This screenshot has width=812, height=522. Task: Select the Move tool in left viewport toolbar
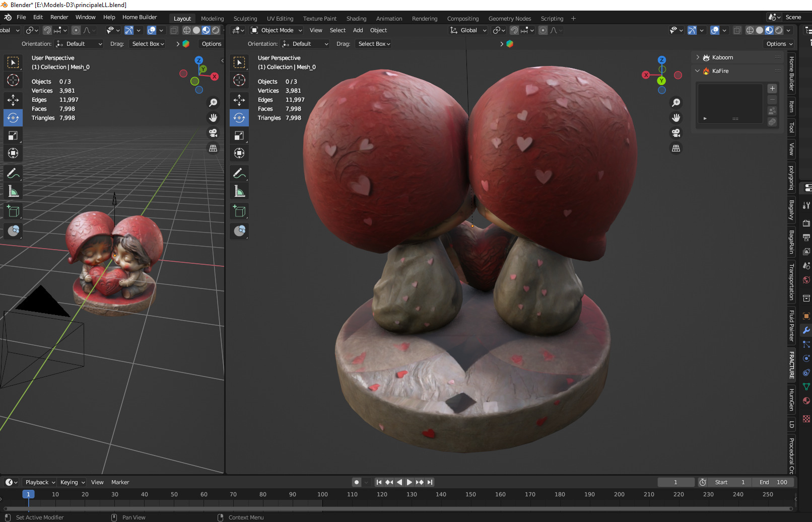point(13,100)
